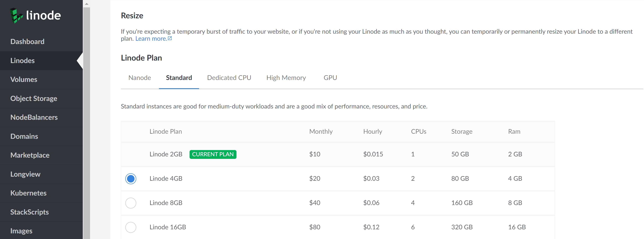Open Longview in sidebar

pos(25,174)
